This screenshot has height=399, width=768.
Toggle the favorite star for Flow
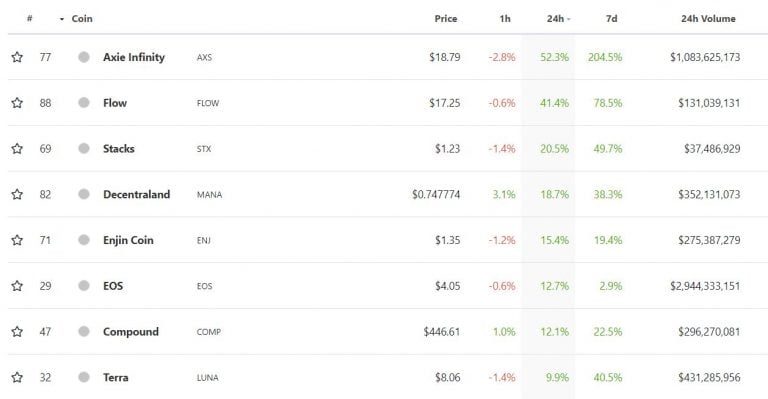[17, 103]
